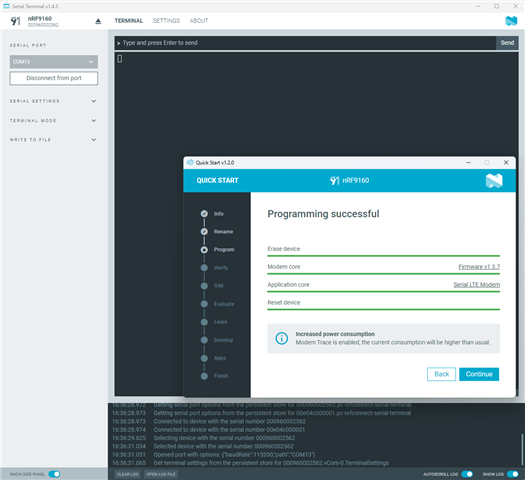Click the Reset device progress bar

[x=383, y=310]
